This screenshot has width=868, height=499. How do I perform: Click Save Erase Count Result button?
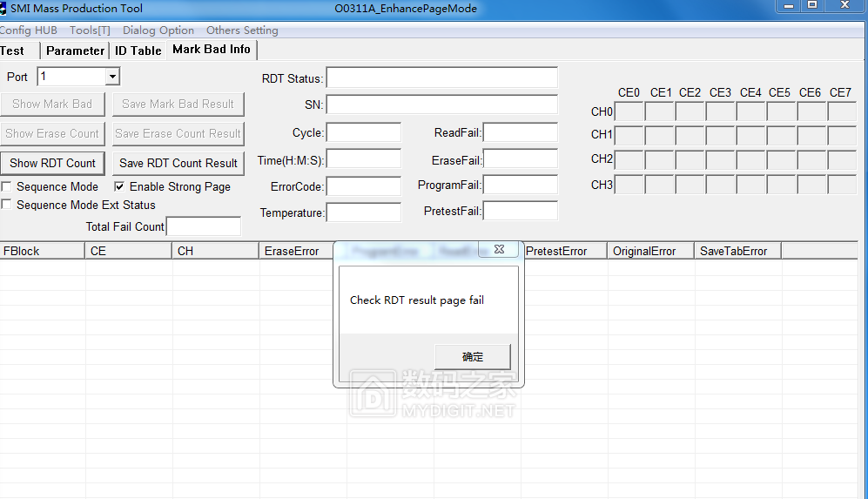(178, 133)
